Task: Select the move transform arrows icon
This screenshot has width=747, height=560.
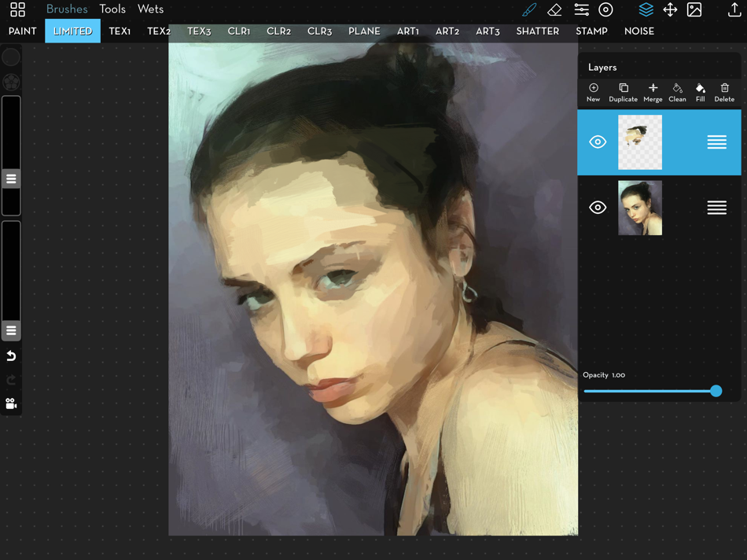Action: 670,10
